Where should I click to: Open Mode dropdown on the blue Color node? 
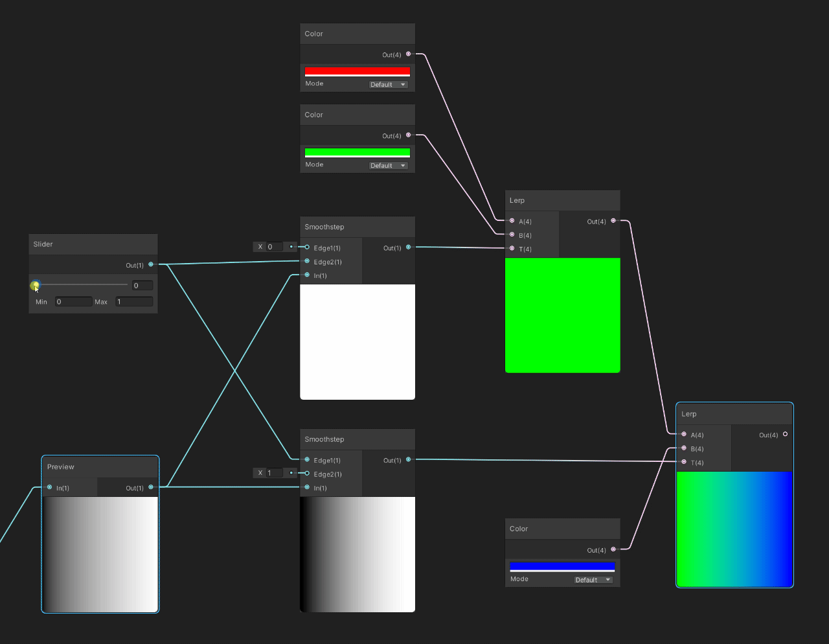pos(593,580)
